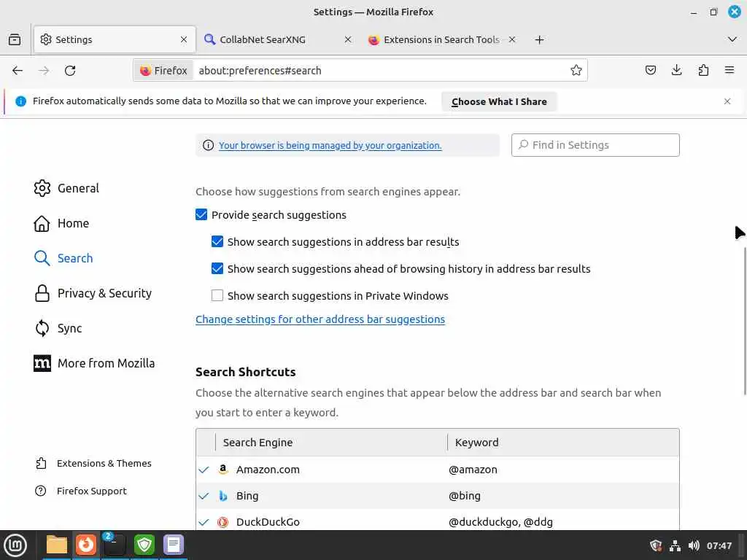Viewport: 747px width, 560px height.
Task: Open Privacy & Security settings section
Action: click(104, 293)
